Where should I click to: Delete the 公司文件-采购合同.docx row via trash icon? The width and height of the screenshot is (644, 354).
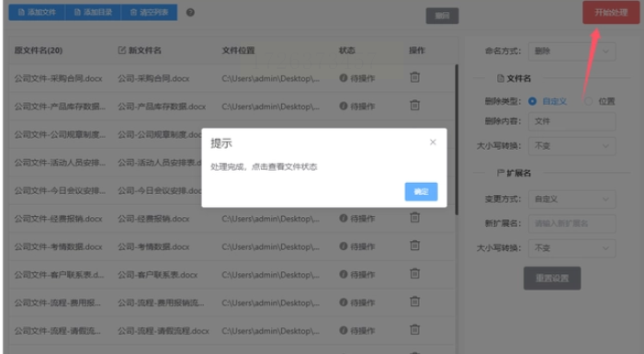click(x=415, y=77)
